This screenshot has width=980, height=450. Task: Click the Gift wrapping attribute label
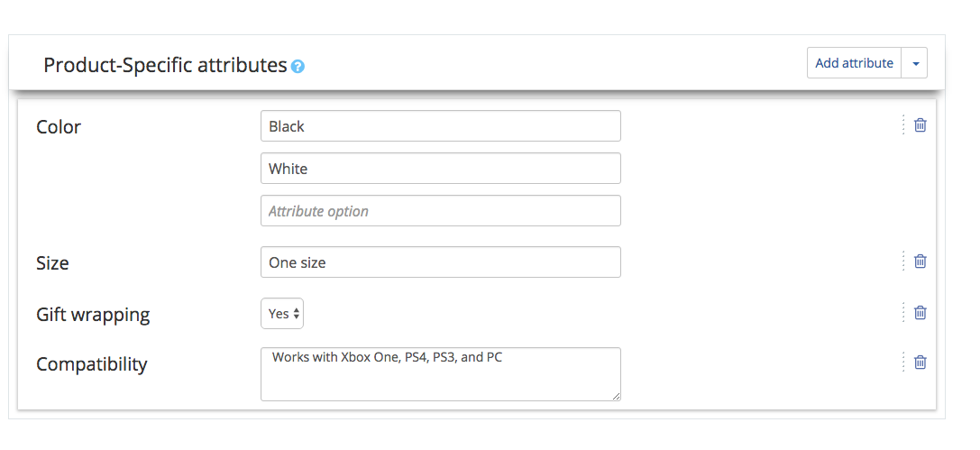tap(93, 315)
